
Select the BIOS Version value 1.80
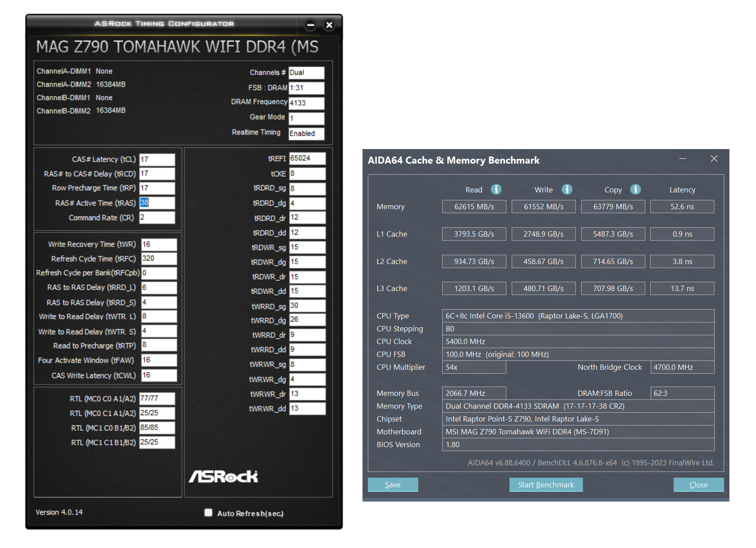(578, 445)
